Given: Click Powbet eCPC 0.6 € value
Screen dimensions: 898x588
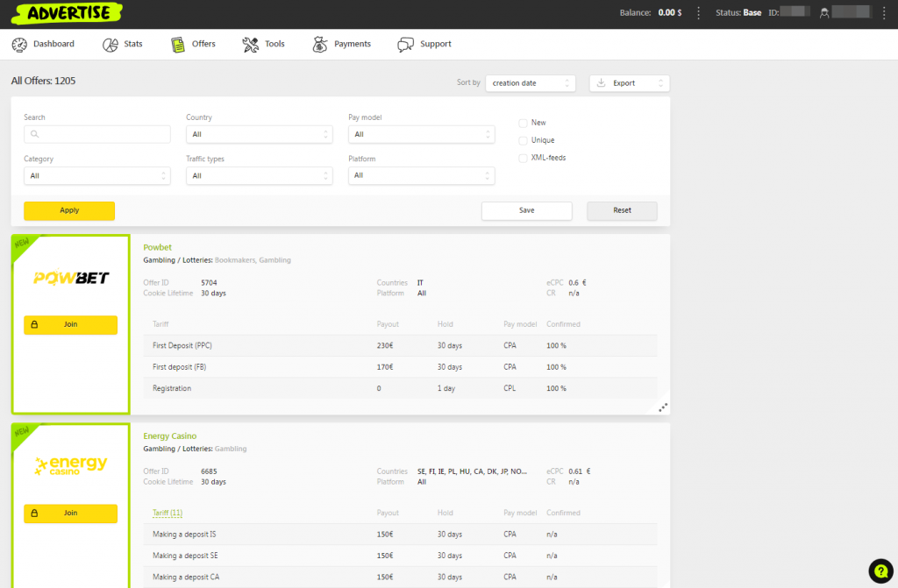Looking at the screenshot, I should pyautogui.click(x=577, y=283).
